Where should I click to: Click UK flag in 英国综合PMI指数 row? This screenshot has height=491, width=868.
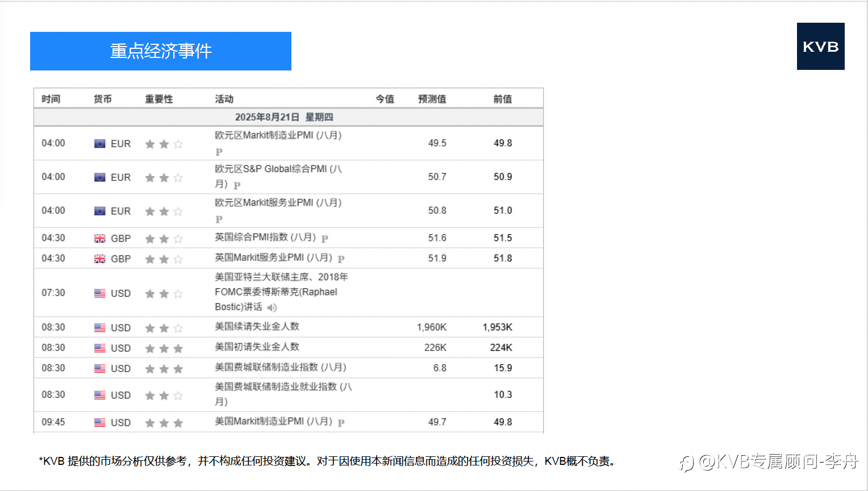pyautogui.click(x=100, y=238)
